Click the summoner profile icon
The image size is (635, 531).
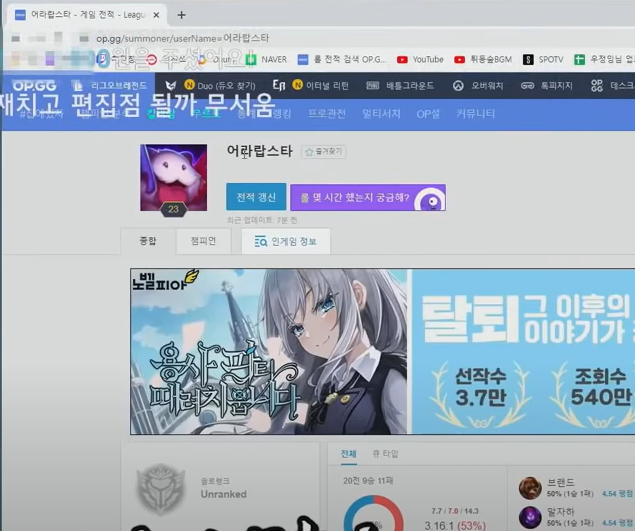pos(173,176)
